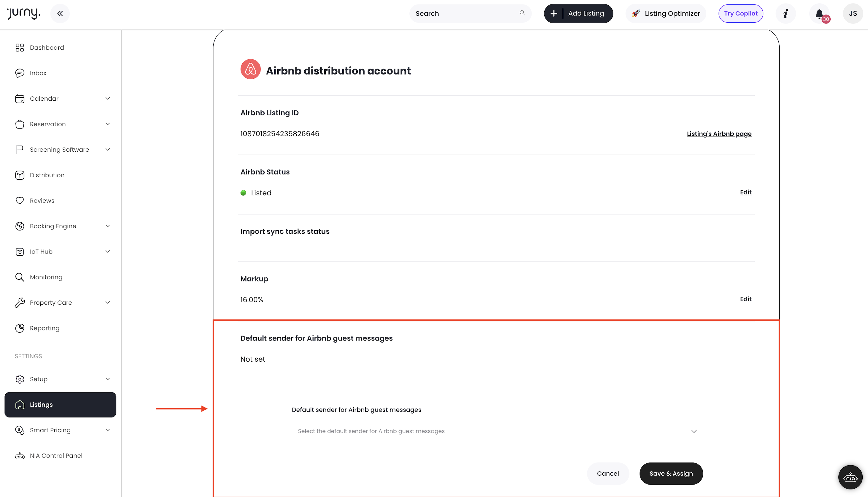The width and height of the screenshot is (868, 497).
Task: Click the search magnifier icon
Action: [x=522, y=13]
